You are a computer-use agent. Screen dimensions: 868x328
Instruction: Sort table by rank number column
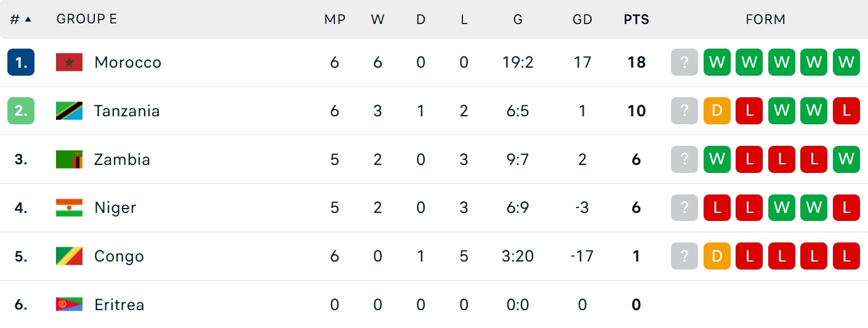tap(20, 19)
